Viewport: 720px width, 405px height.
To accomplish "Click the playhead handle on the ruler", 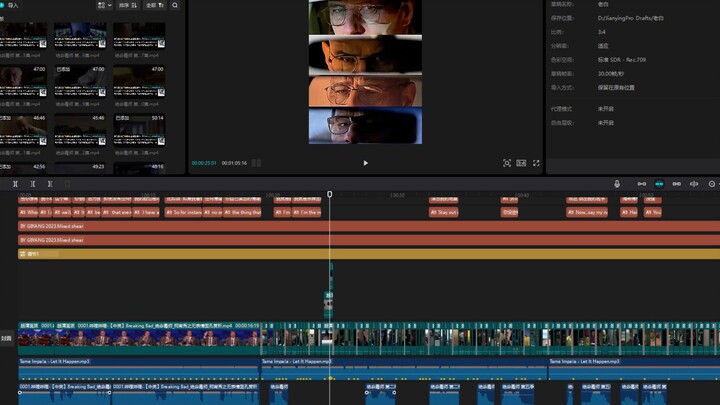I will click(329, 195).
